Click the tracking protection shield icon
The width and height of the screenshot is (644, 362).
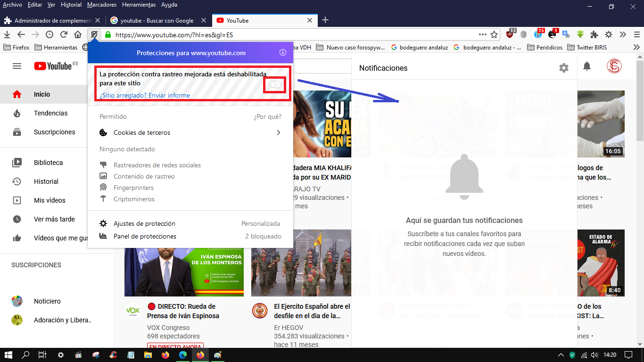(x=94, y=34)
